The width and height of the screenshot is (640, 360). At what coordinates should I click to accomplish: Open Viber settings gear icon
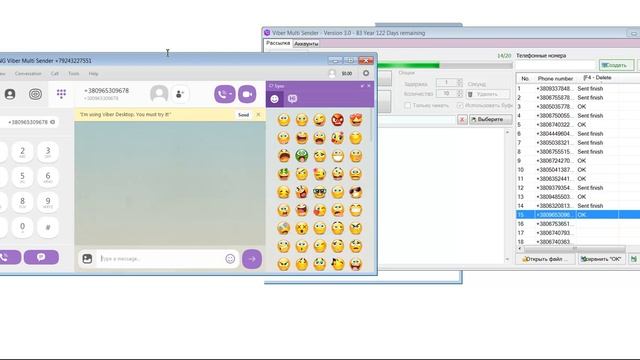[366, 73]
